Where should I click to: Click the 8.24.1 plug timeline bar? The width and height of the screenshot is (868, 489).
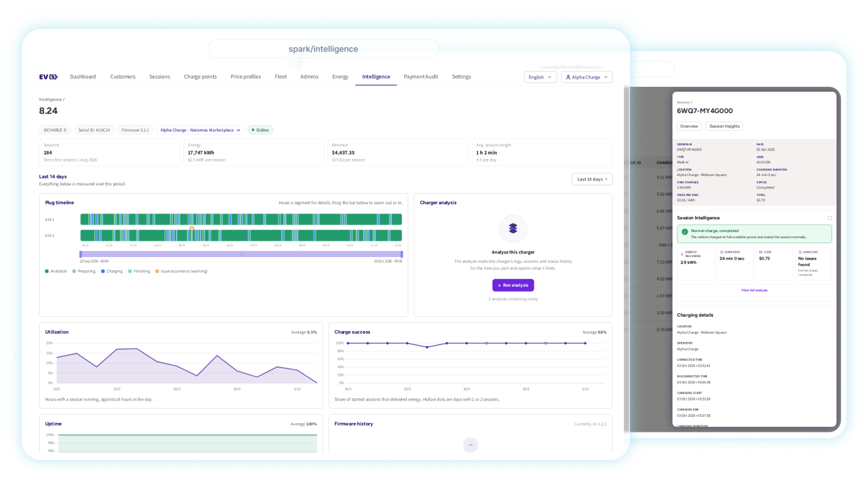tap(241, 219)
